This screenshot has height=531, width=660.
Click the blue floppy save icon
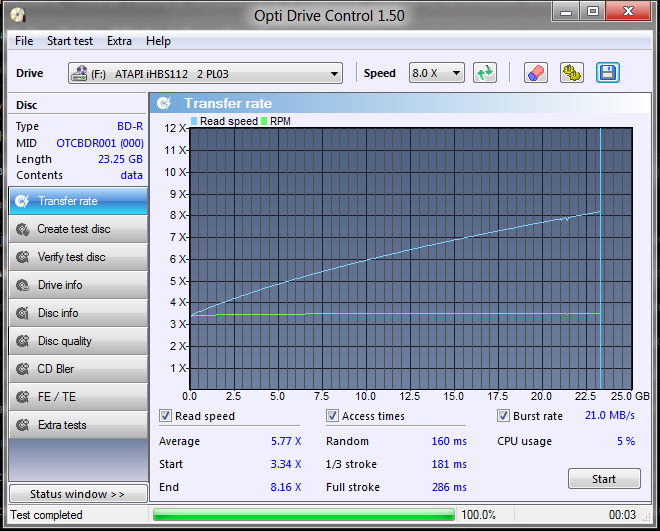tap(607, 73)
